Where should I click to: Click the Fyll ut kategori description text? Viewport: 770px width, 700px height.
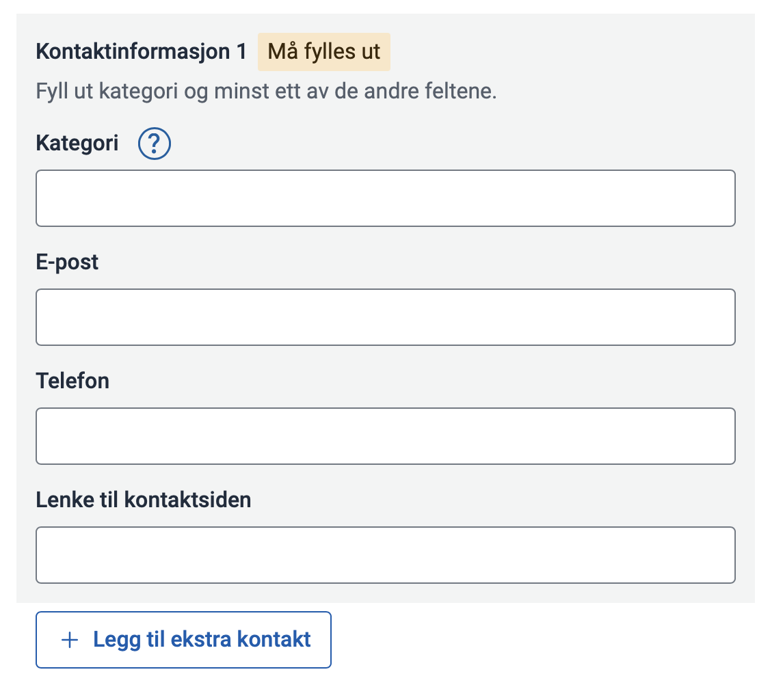pyautogui.click(x=266, y=91)
